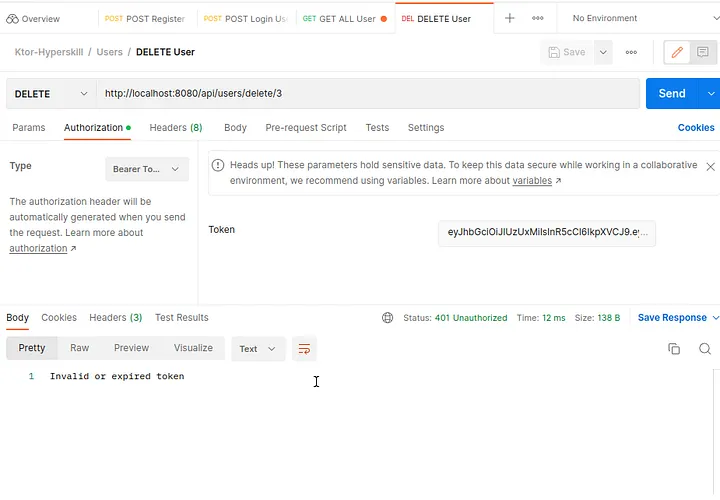Show Test Results tab

(x=181, y=318)
